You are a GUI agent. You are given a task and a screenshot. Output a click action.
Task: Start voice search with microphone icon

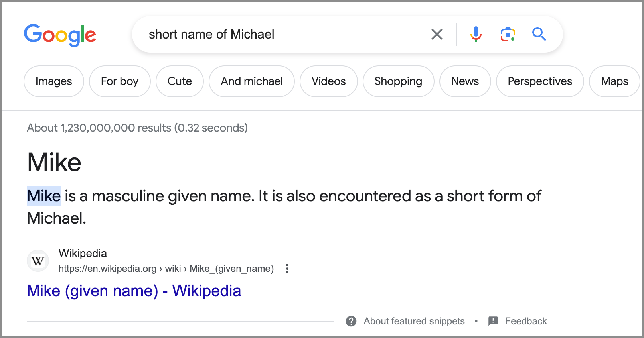click(476, 34)
